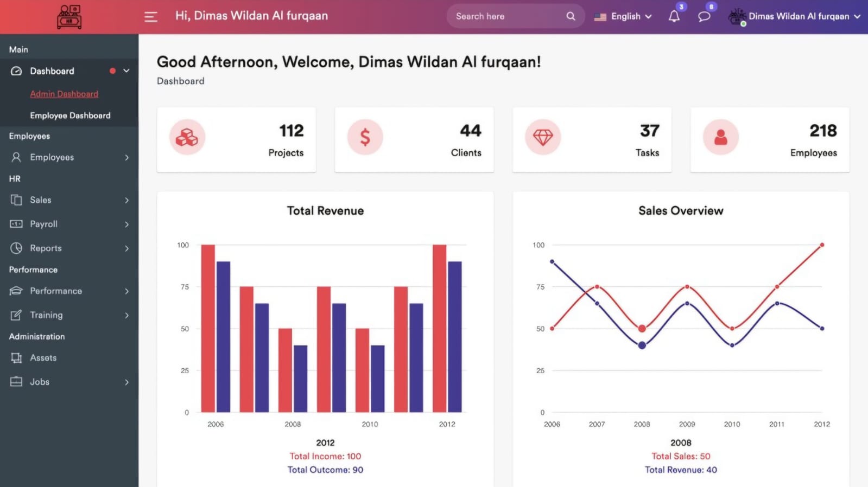
Task: Collapse the Dashboard menu chevron
Action: (126, 71)
